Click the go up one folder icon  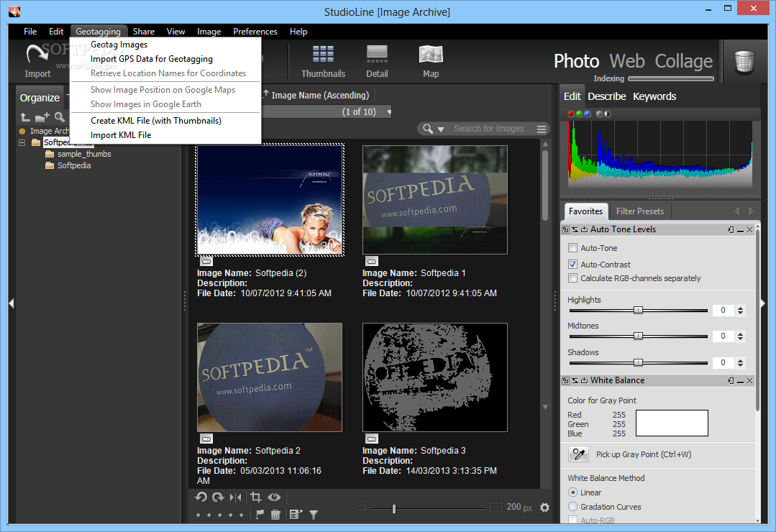(25, 116)
